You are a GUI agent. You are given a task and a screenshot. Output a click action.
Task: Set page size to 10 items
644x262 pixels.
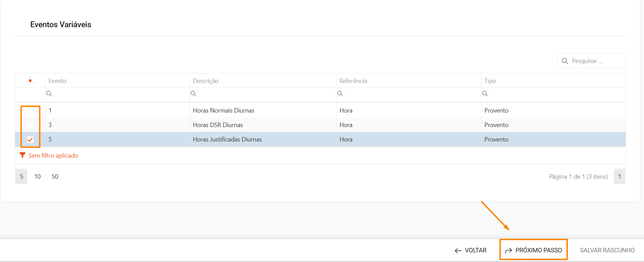pos(37,177)
